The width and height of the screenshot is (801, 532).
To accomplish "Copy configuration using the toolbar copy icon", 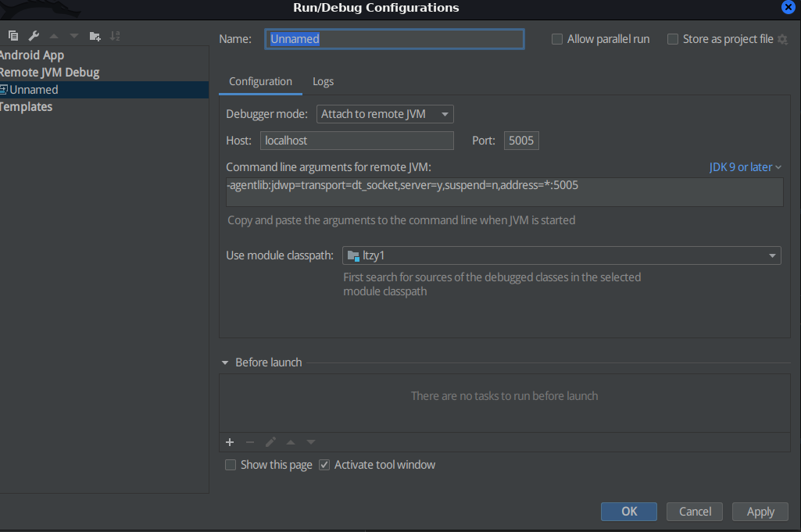I will pos(13,36).
